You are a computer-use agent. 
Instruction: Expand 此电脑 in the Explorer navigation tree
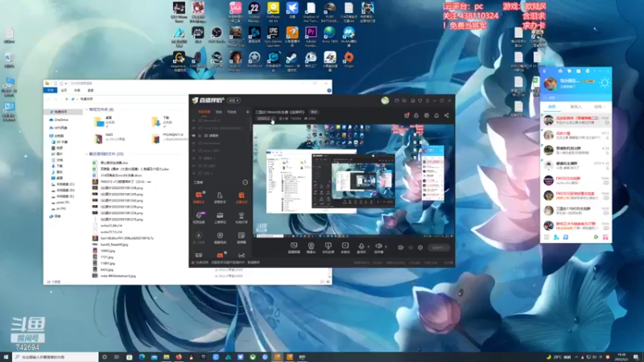click(47, 135)
